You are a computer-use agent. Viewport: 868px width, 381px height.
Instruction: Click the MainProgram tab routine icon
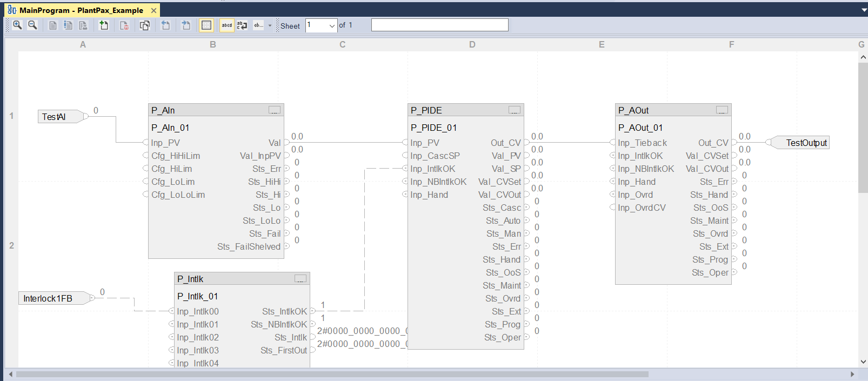(x=11, y=10)
